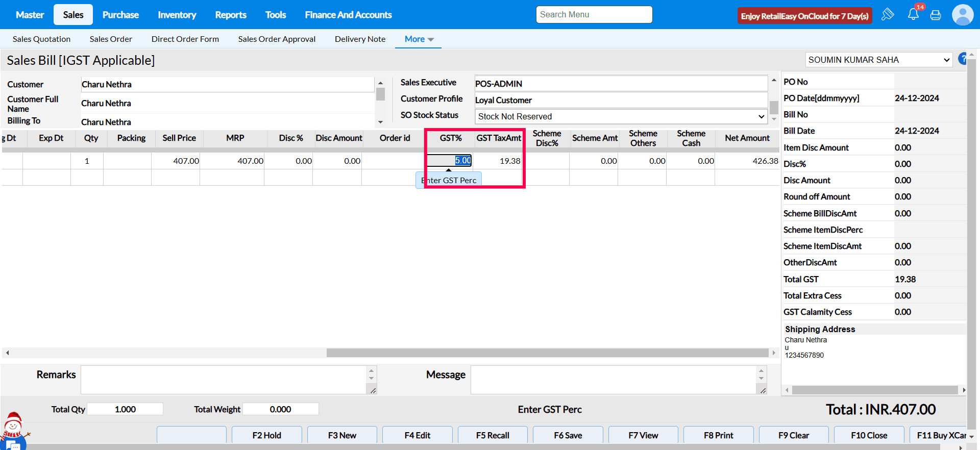The width and height of the screenshot is (980, 450).
Task: Click the Customer name field
Action: click(x=228, y=84)
